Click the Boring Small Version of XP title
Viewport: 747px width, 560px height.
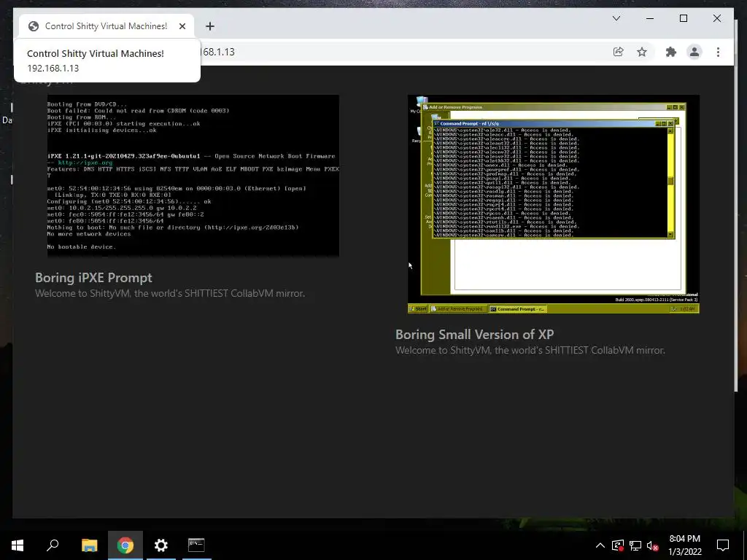pyautogui.click(x=474, y=334)
